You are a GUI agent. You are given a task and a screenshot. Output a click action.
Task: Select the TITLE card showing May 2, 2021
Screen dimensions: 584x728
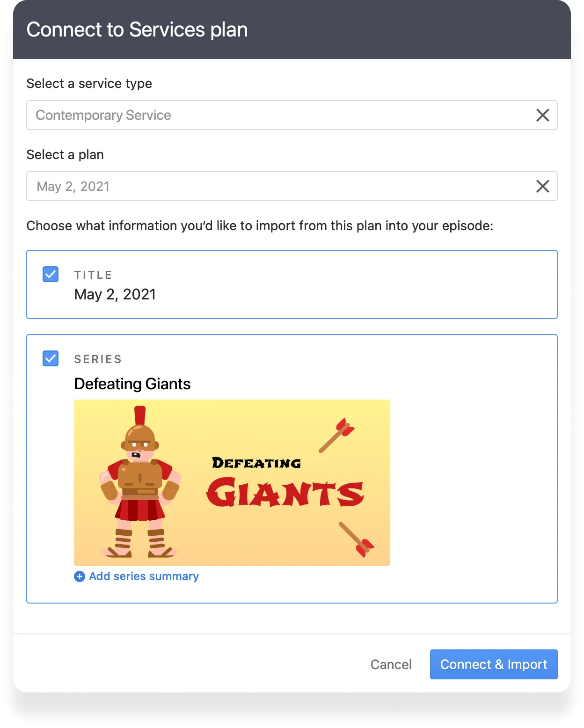(x=292, y=284)
